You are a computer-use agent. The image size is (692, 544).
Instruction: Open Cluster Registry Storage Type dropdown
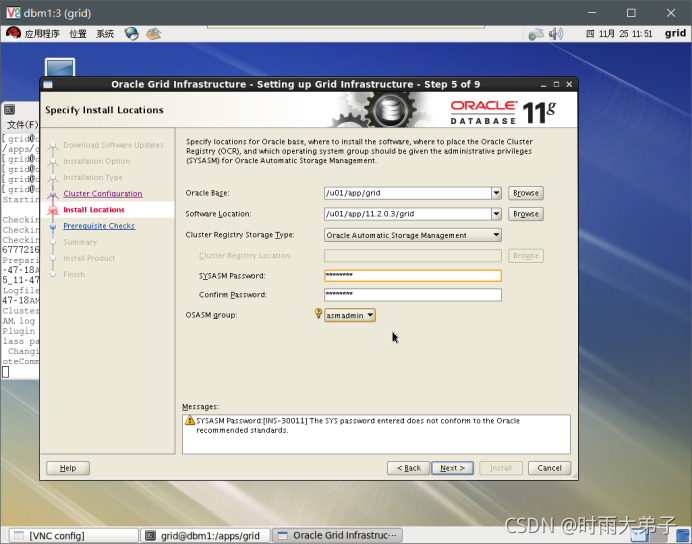[413, 235]
